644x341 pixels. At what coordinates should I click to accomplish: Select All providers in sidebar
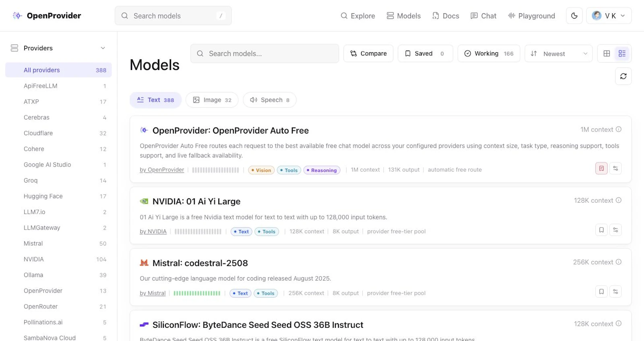(58, 70)
